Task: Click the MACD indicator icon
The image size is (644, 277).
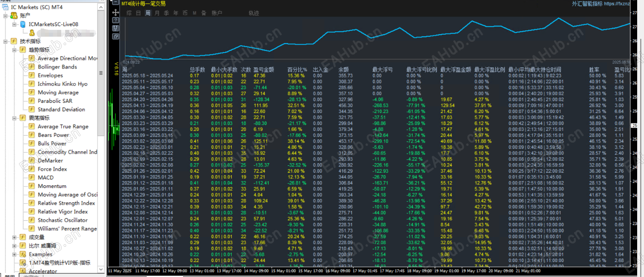Action: point(31,177)
